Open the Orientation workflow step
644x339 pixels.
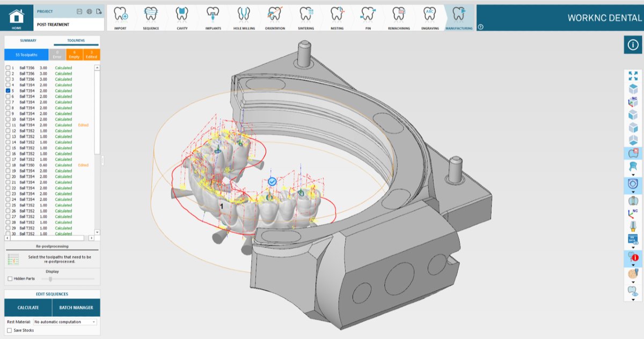pyautogui.click(x=275, y=18)
